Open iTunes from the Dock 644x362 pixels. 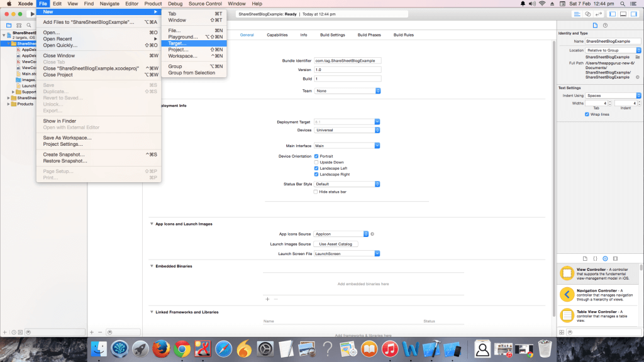click(x=390, y=349)
